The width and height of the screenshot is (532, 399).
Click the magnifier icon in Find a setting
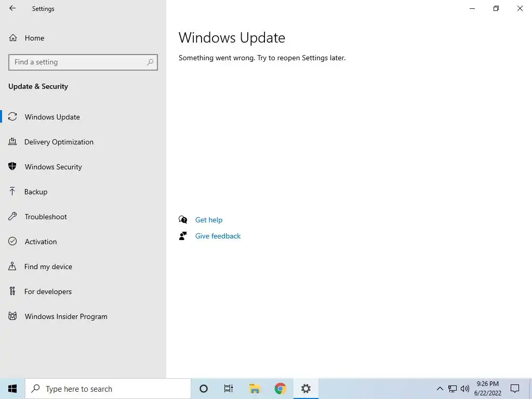tap(150, 62)
